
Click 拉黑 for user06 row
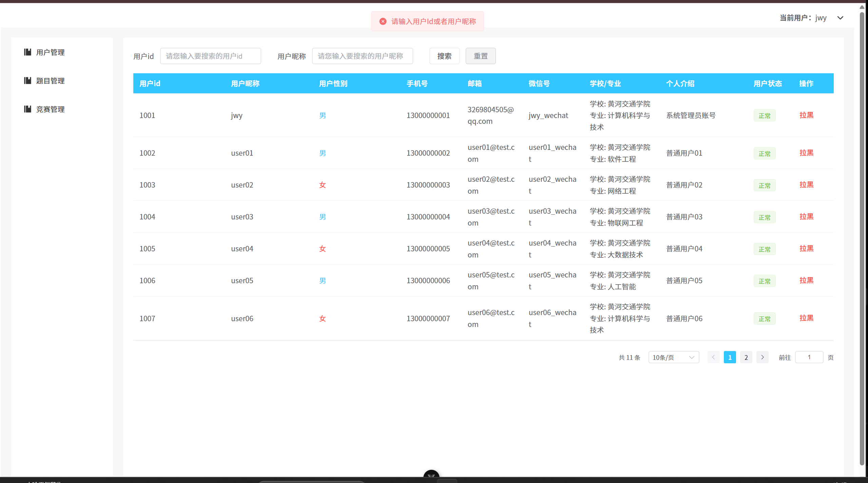[806, 318]
